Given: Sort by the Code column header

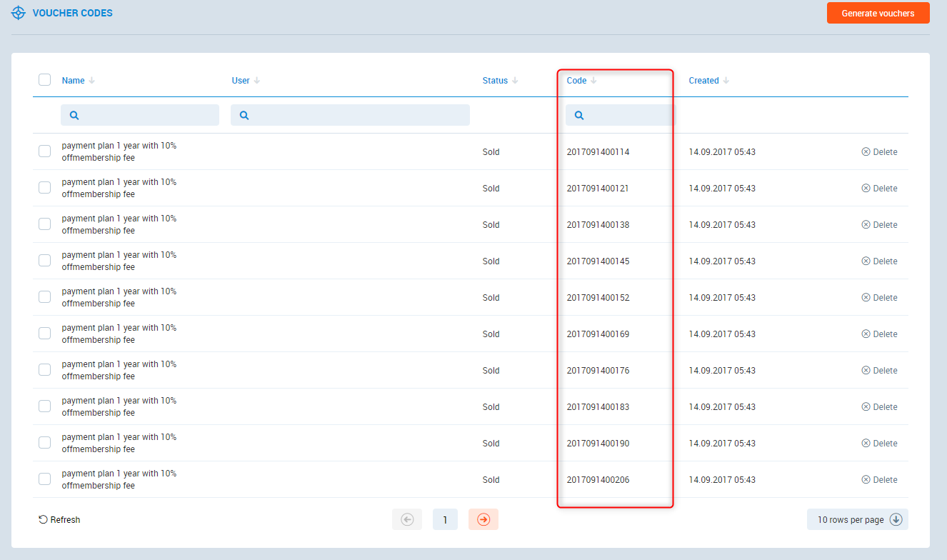Looking at the screenshot, I should click(576, 81).
